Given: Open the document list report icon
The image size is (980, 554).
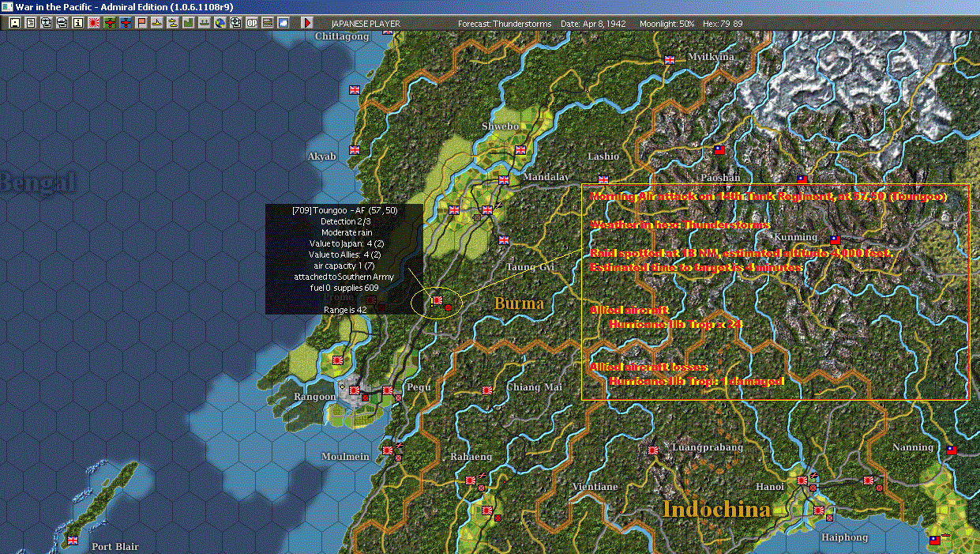Looking at the screenshot, I should click(31, 23).
